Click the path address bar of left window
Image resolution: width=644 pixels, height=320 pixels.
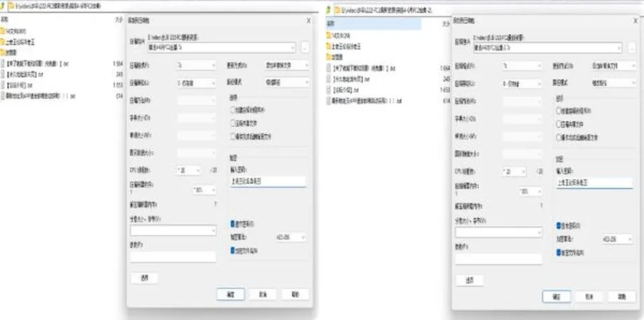(162, 7)
